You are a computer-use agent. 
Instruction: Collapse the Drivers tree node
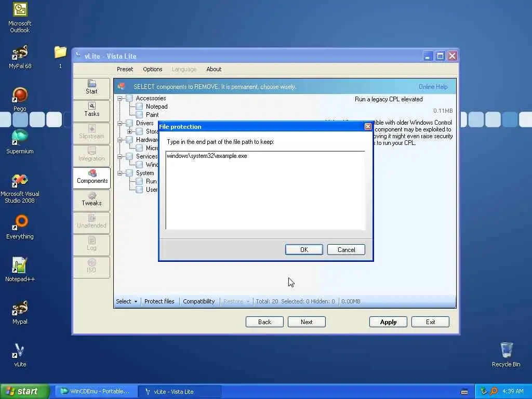click(119, 123)
